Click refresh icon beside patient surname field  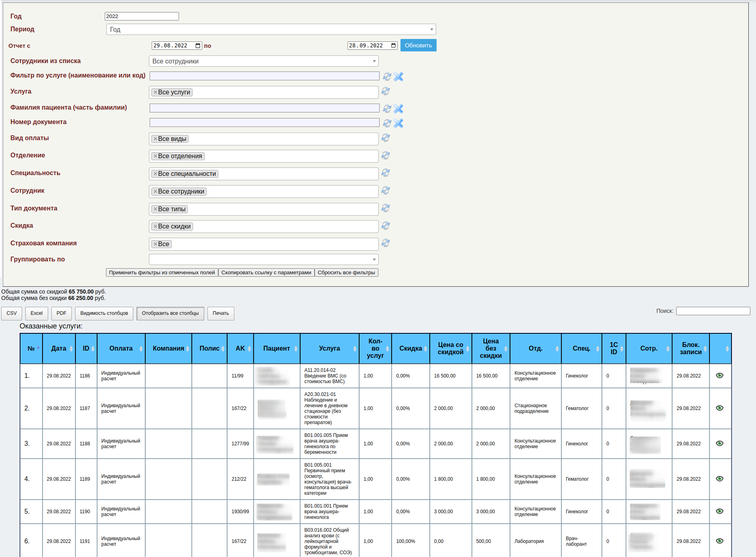tap(387, 108)
